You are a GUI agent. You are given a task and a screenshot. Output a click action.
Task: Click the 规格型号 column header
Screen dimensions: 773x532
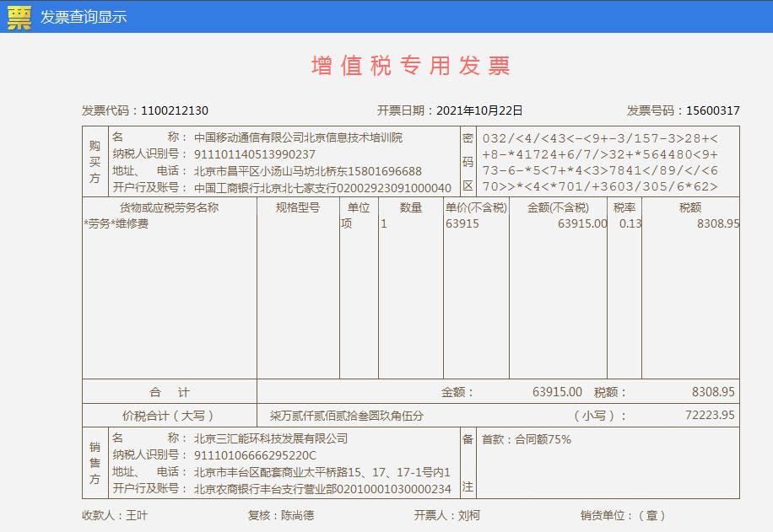point(298,207)
